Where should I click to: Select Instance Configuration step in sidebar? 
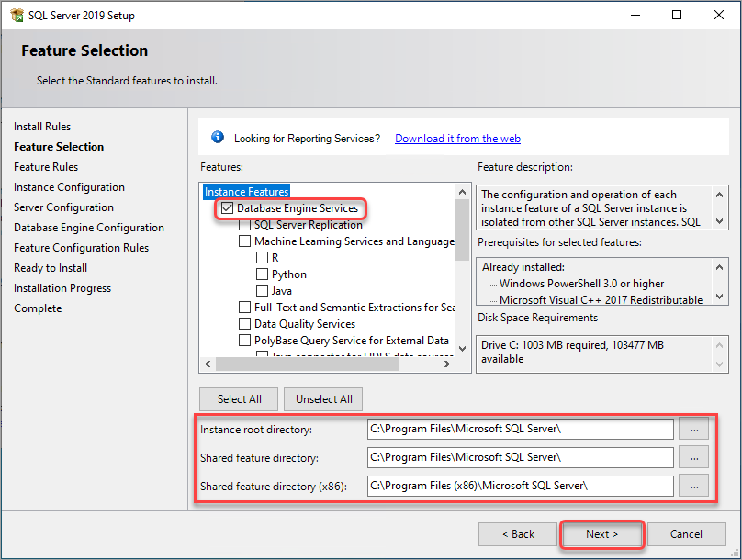(x=69, y=187)
